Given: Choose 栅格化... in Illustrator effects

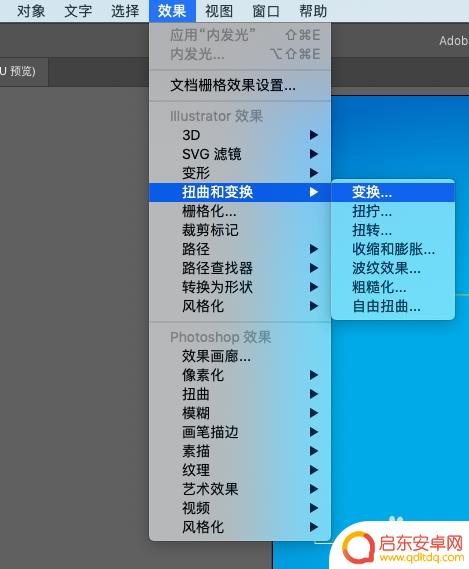Looking at the screenshot, I should [x=240, y=211].
